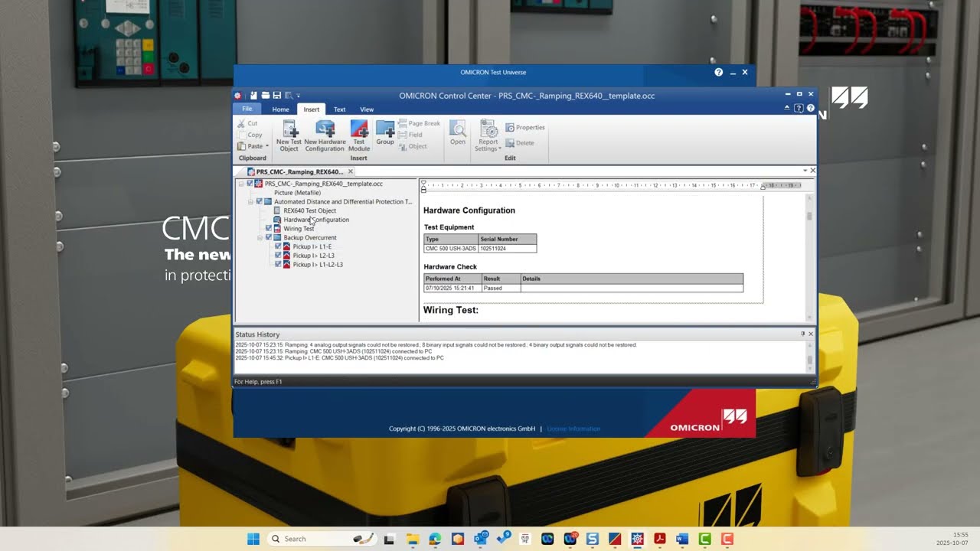Close the PRS_CMC-_Ramping_REX640 document tab

[351, 171]
